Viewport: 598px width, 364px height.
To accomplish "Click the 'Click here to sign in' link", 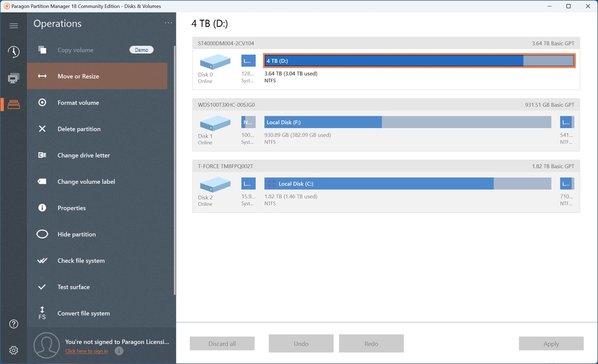I will [87, 351].
